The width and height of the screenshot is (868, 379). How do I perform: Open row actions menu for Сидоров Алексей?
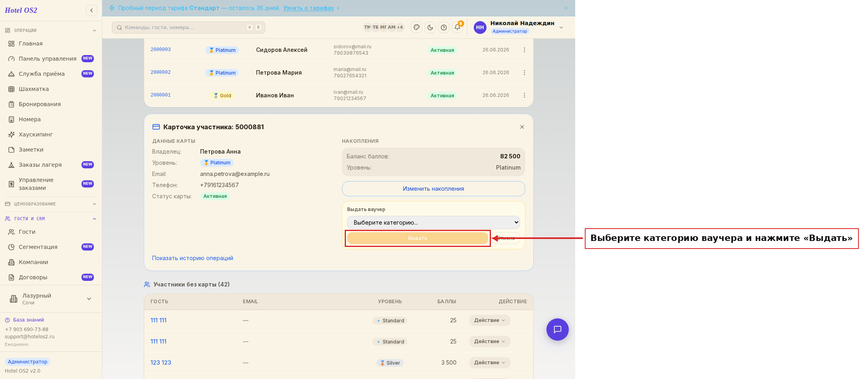[524, 50]
